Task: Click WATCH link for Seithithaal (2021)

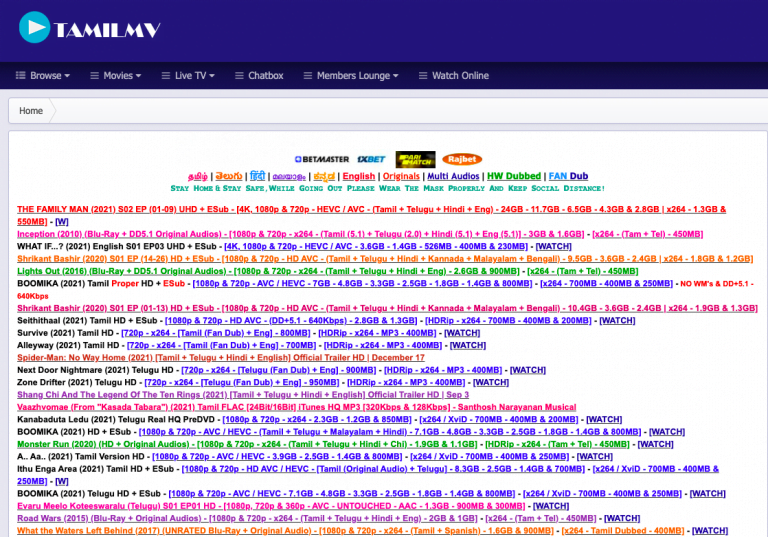Action: (x=617, y=320)
